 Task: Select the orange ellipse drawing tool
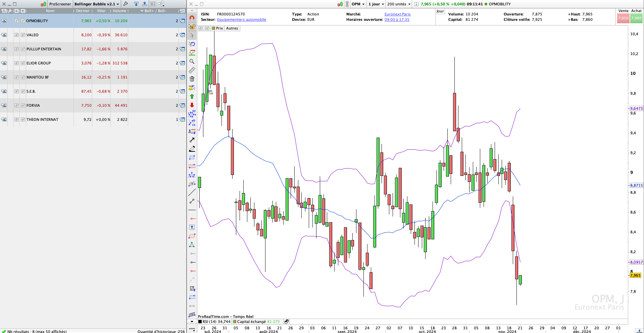[x=192, y=236]
